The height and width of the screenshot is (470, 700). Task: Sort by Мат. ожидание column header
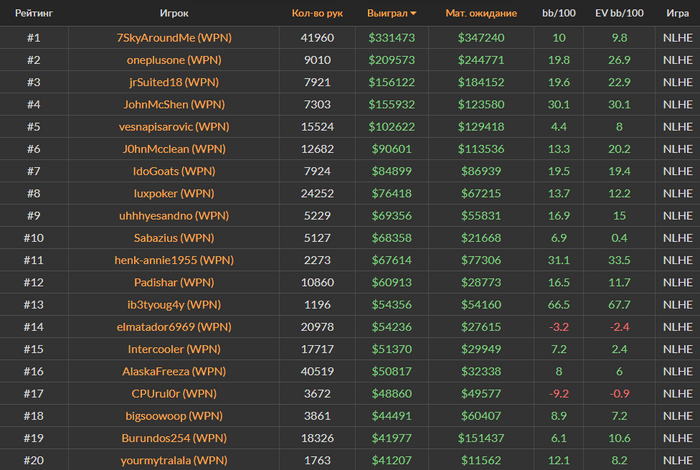tap(481, 13)
